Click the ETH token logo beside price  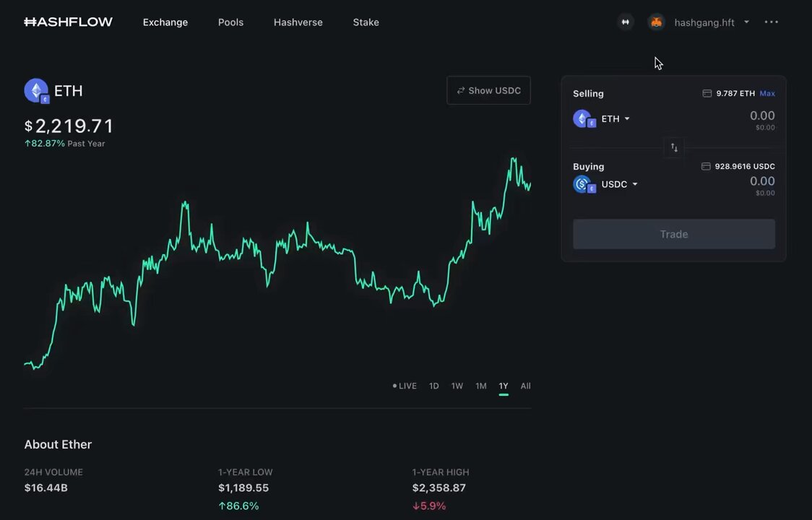click(37, 91)
